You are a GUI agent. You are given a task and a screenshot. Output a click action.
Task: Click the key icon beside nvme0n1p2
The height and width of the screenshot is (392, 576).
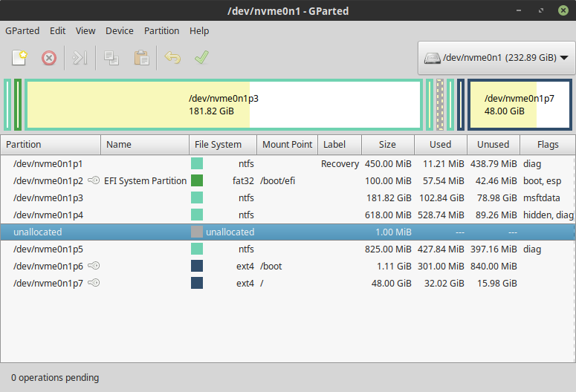pos(94,180)
